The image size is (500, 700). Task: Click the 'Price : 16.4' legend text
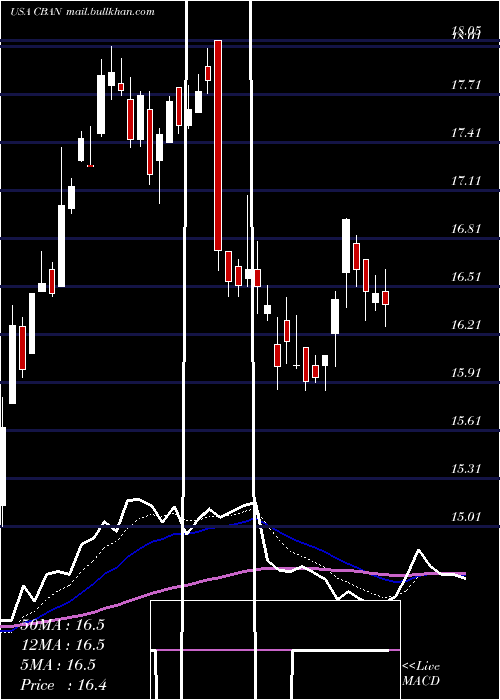click(x=63, y=685)
